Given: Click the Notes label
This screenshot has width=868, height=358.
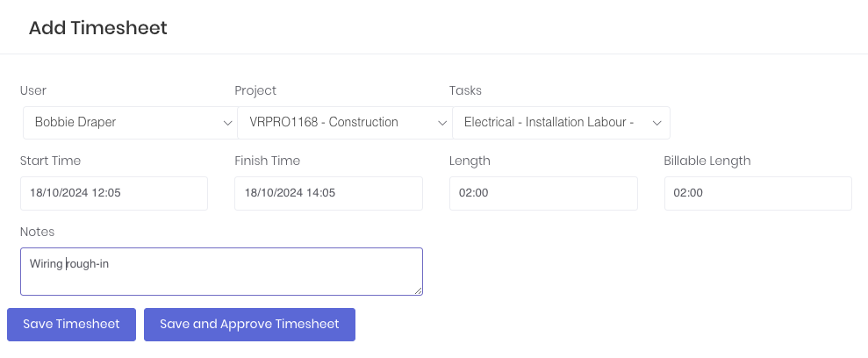Looking at the screenshot, I should tap(37, 231).
